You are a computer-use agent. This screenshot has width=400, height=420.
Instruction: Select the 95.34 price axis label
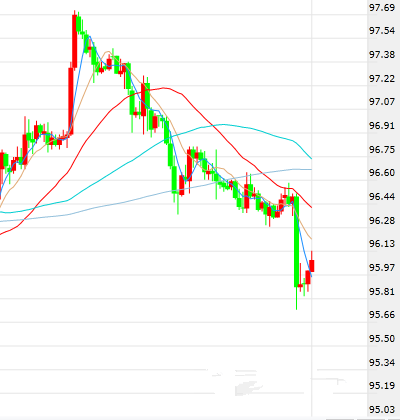click(x=382, y=362)
